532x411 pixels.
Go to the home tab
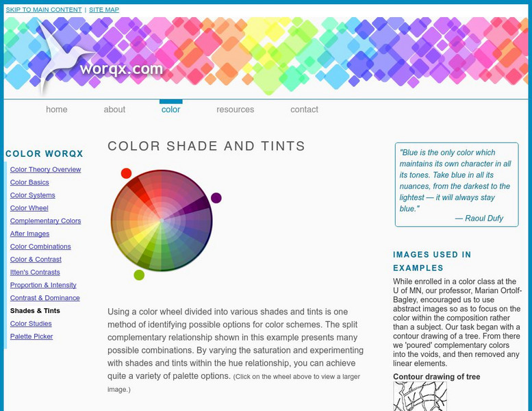[x=57, y=110]
